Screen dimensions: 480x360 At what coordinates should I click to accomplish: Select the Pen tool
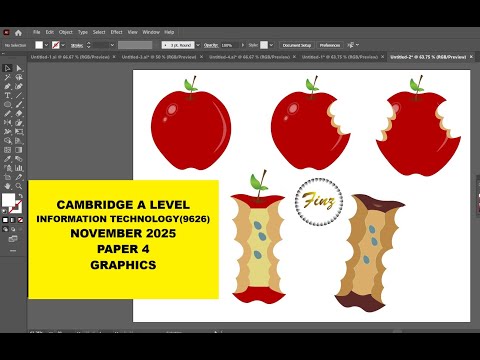click(7, 86)
